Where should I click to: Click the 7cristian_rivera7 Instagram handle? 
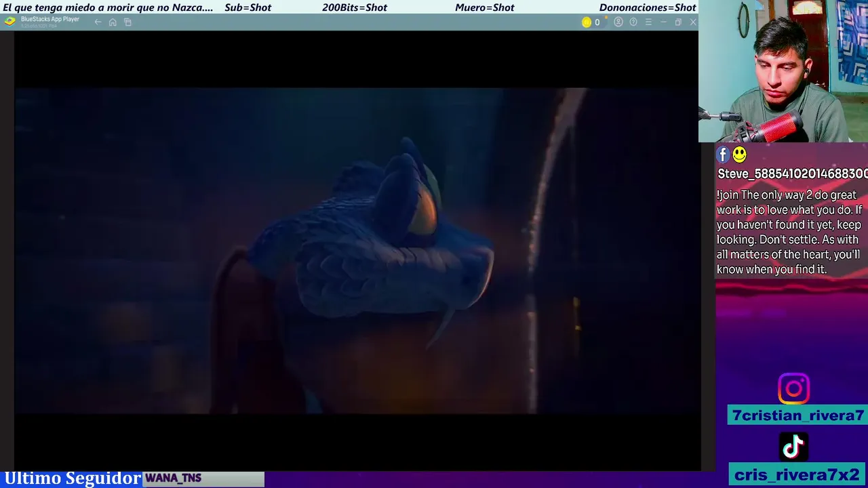(798, 415)
